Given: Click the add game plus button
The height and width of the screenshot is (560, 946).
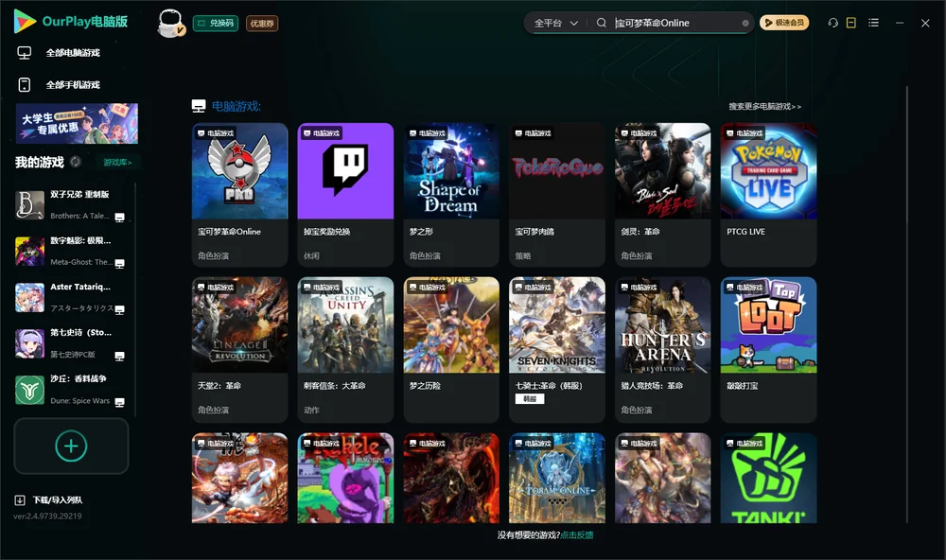Looking at the screenshot, I should tap(71, 446).
